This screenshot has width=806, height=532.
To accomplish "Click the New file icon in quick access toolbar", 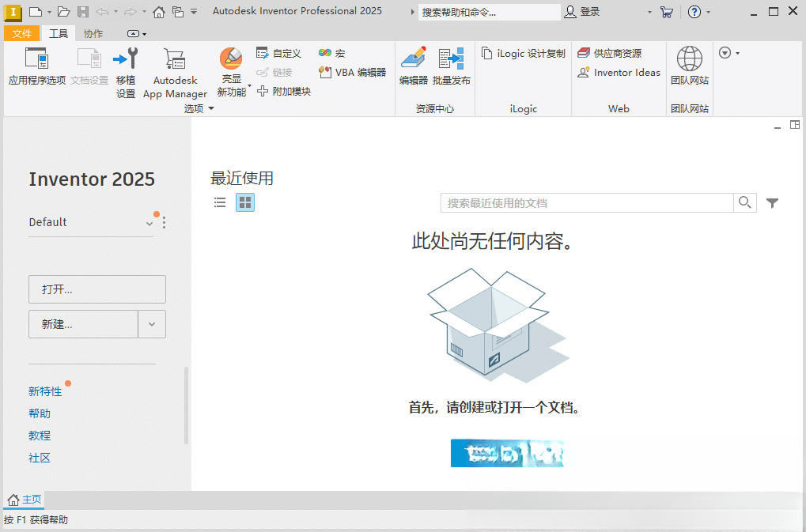I will click(x=35, y=11).
